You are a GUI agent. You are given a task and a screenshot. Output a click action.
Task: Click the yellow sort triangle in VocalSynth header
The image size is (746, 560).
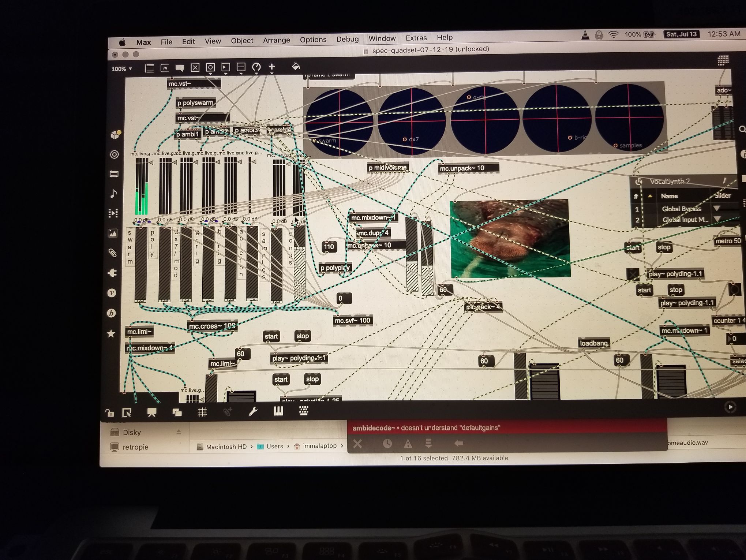[x=650, y=196]
